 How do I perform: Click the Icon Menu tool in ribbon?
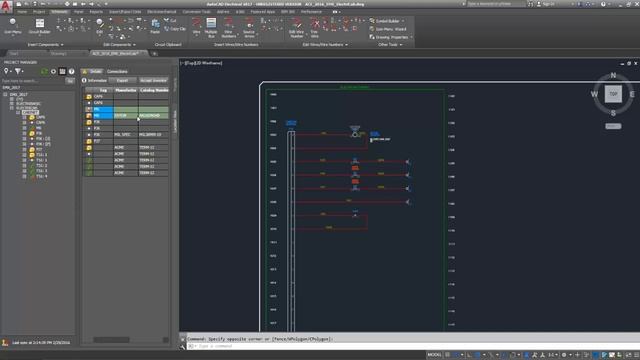pyautogui.click(x=13, y=27)
